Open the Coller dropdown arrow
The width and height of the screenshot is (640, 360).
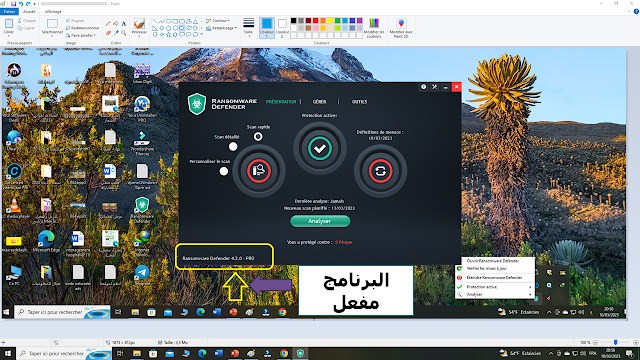point(9,35)
